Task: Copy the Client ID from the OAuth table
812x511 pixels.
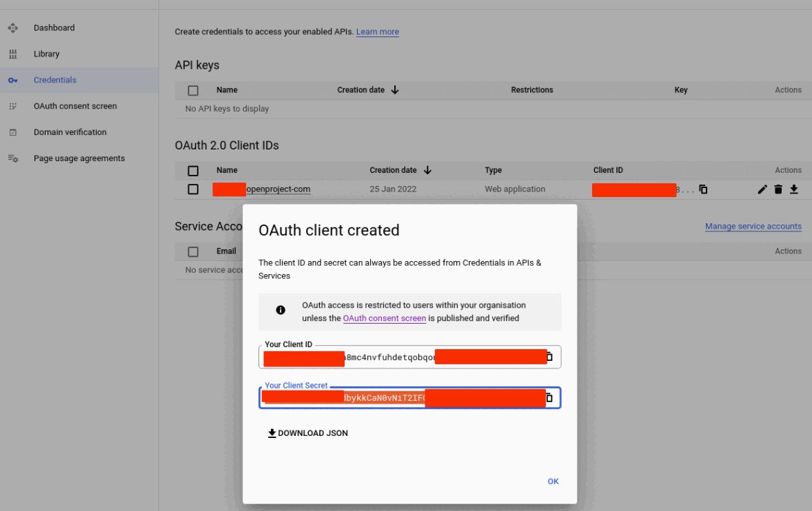Action: tap(703, 189)
